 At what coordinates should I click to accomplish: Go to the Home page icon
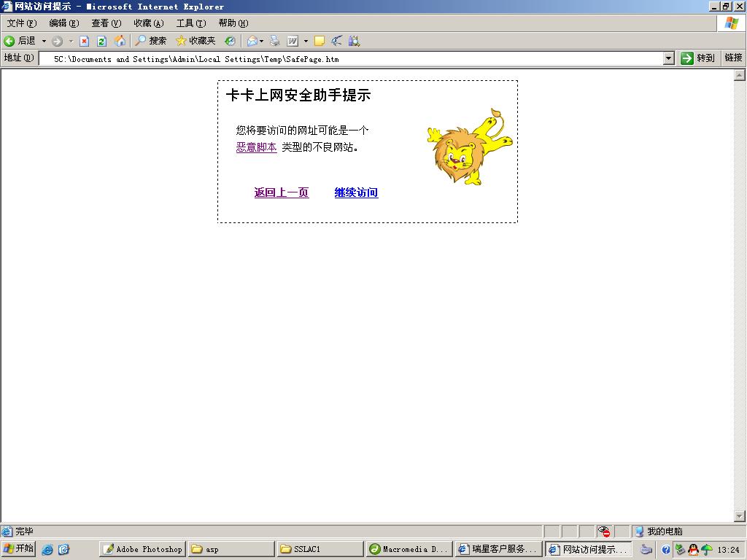pyautogui.click(x=120, y=42)
